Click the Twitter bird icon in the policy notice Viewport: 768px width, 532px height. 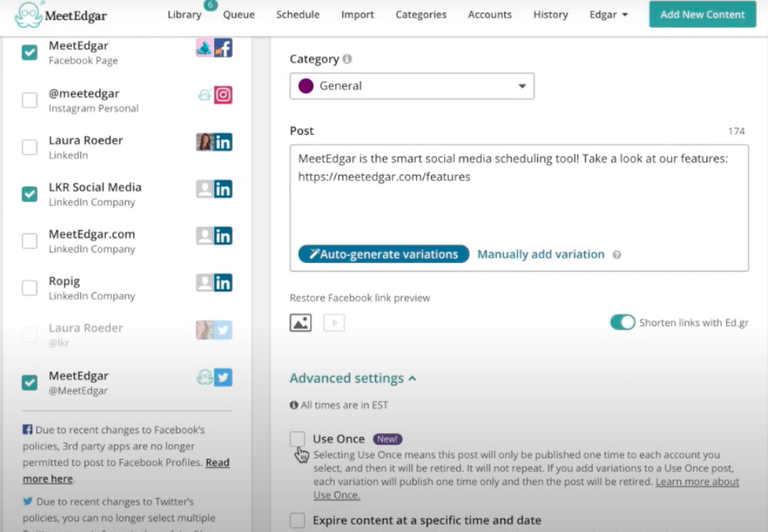tap(28, 501)
